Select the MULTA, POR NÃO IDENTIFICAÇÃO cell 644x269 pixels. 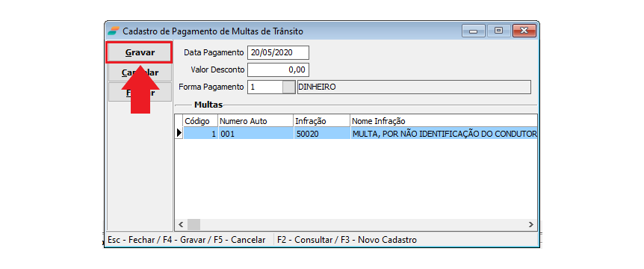[444, 133]
